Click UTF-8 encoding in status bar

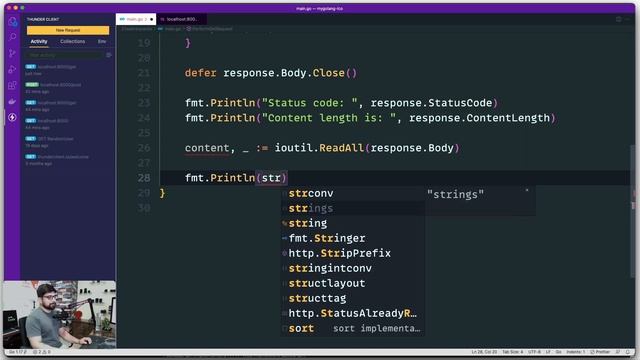pos(534,352)
